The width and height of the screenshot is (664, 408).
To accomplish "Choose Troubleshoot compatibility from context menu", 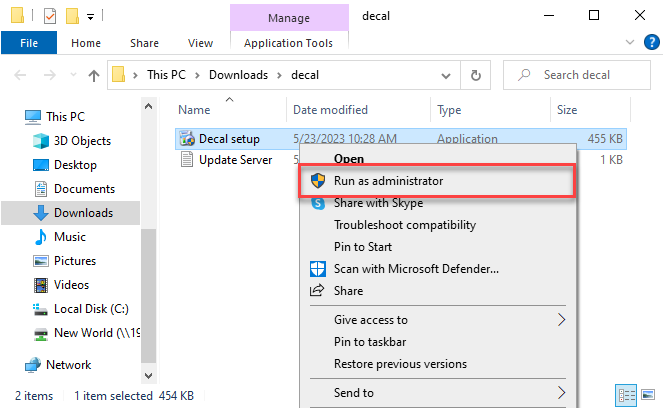I will 404,225.
